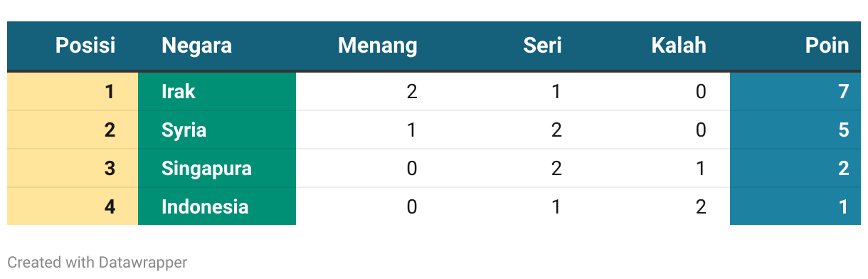The image size is (868, 279).
Task: Select the Syria country cell
Action: point(217,130)
